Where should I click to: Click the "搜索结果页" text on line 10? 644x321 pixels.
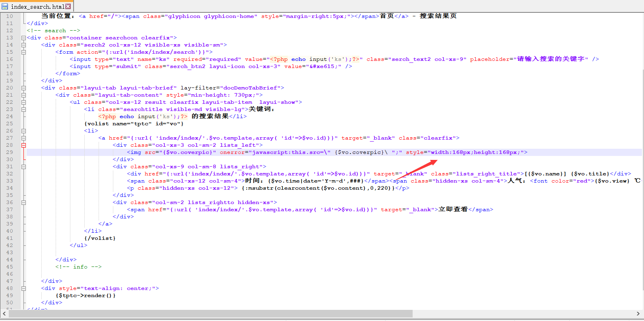click(x=438, y=16)
